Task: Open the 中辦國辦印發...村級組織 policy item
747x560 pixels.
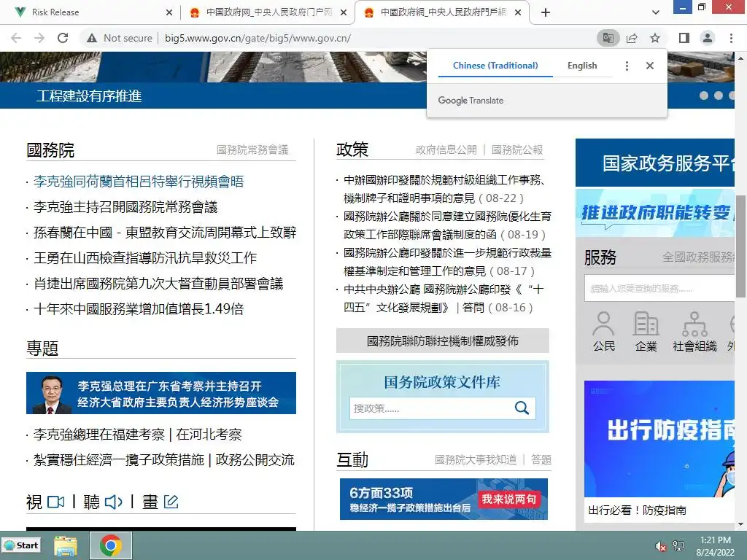Action: click(444, 189)
